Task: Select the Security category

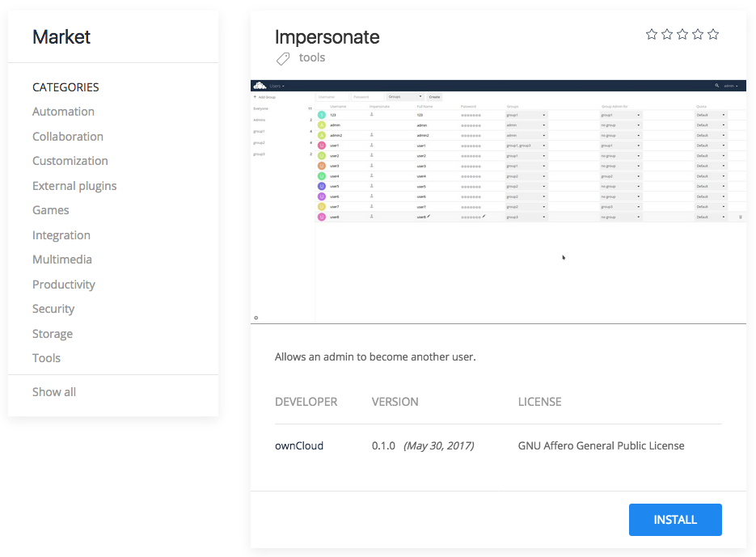Action: tap(53, 308)
